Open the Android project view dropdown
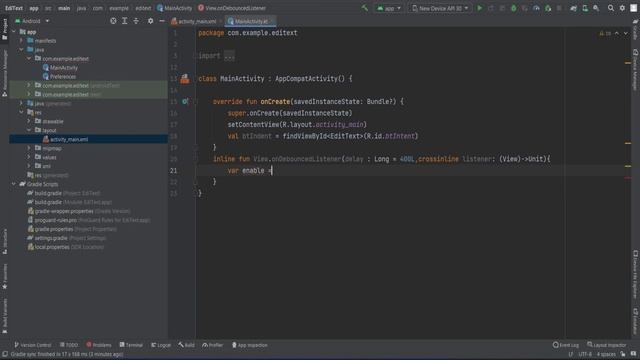Viewport: 640px width, 360px height. pyautogui.click(x=32, y=21)
